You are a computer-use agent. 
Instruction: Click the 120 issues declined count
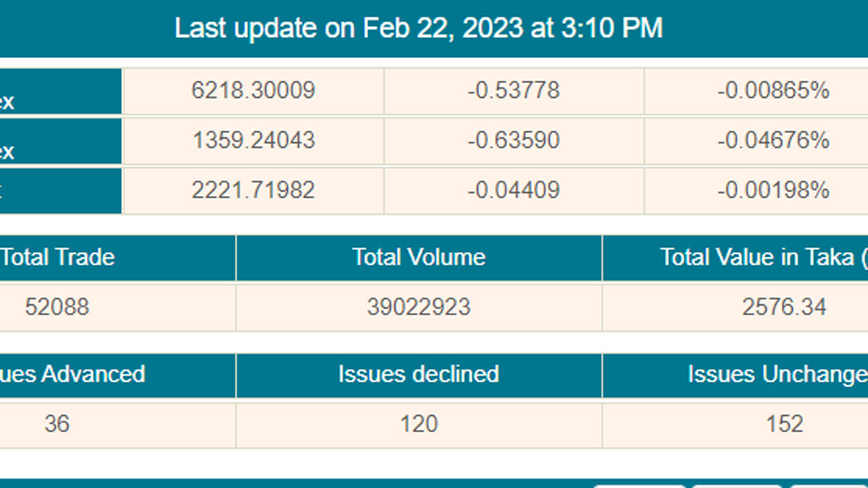point(419,423)
